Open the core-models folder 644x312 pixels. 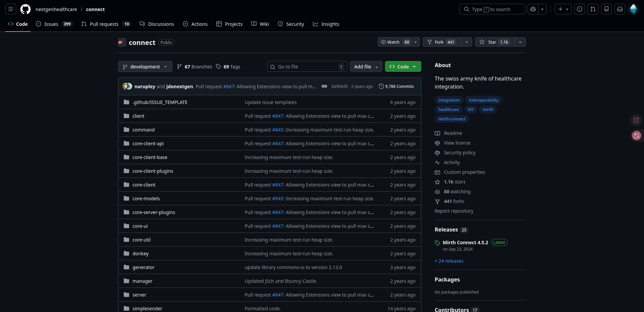(146, 199)
